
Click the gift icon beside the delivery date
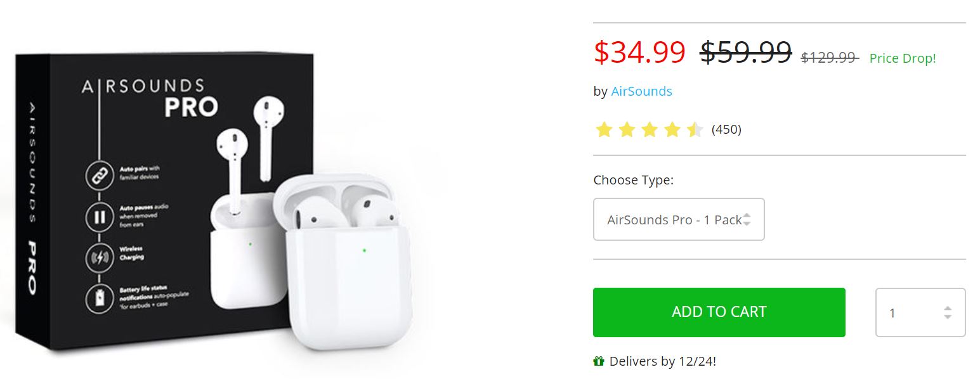(x=599, y=362)
